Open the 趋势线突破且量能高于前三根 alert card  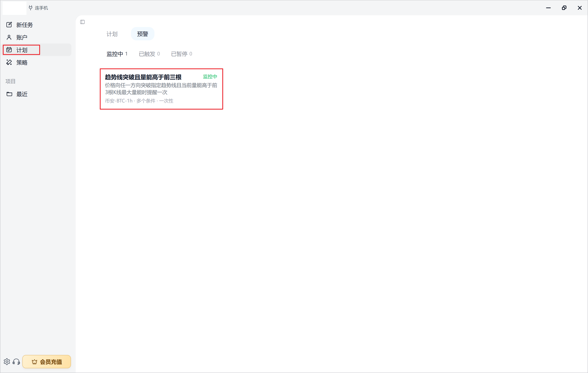[162, 89]
